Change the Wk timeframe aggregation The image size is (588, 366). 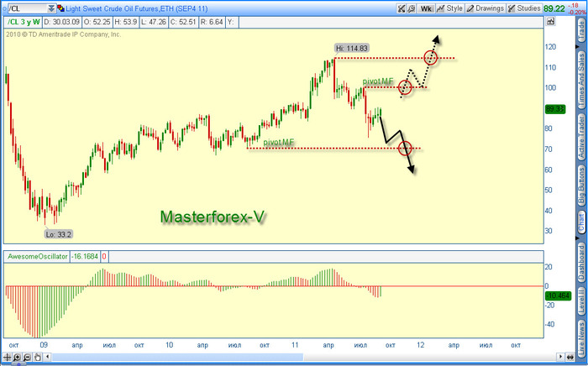pyautogui.click(x=426, y=8)
